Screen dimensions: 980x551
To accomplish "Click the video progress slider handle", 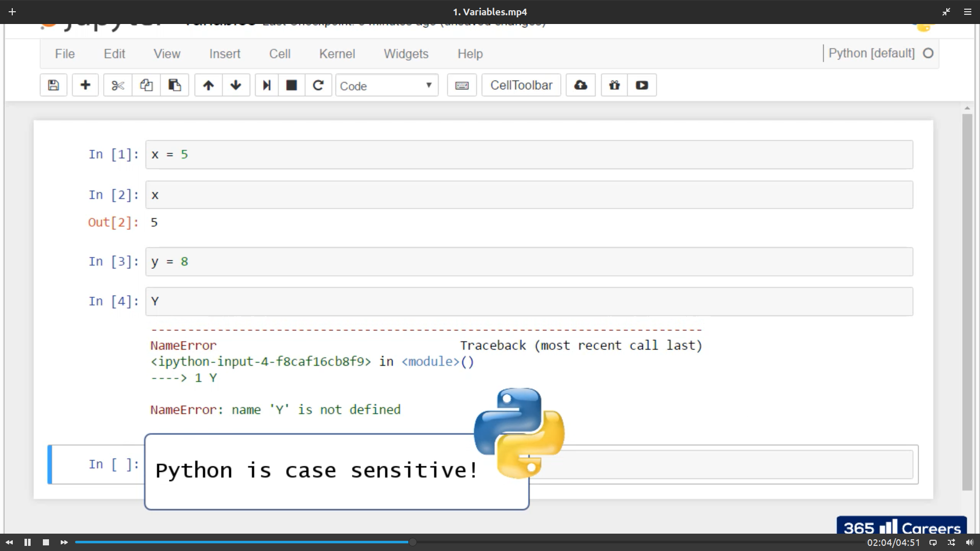I will coord(412,542).
